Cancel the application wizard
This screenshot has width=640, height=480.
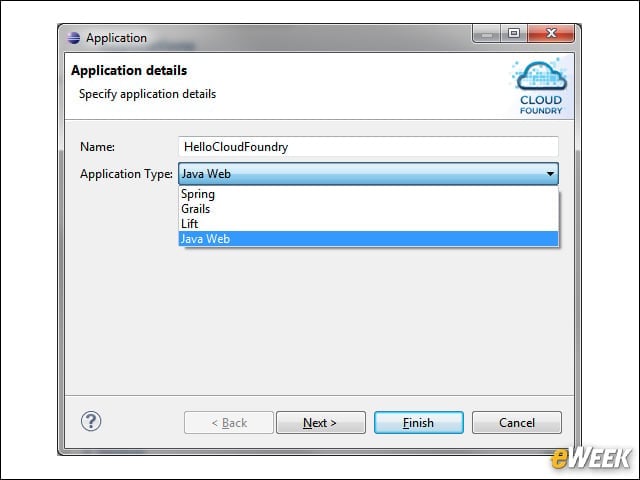point(517,422)
